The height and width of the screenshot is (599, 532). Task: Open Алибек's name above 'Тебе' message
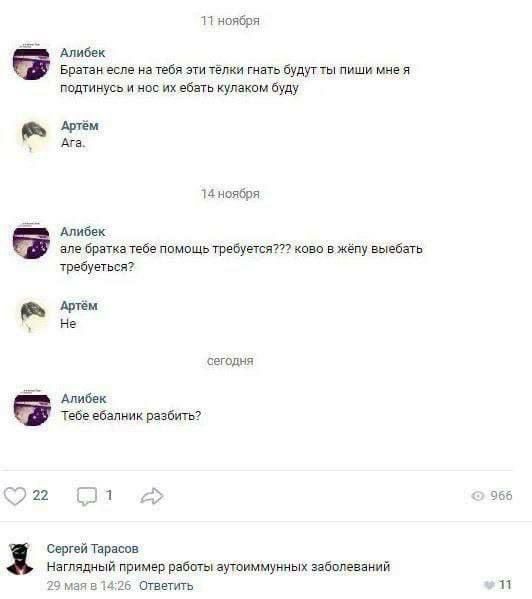click(x=84, y=398)
